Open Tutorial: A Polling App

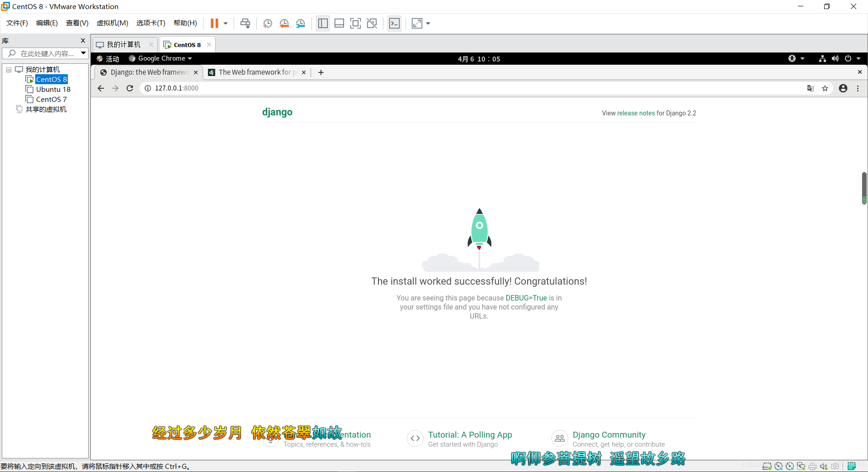pos(470,434)
